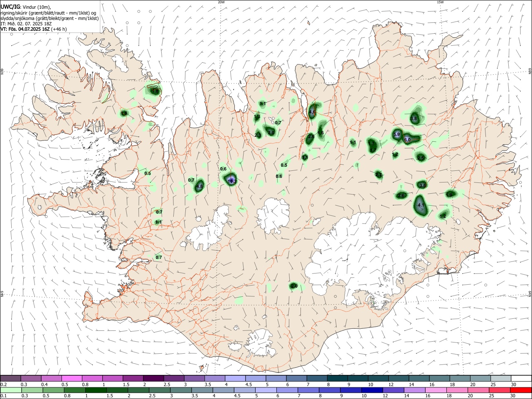Viewport: 532px width, 399px height.
Task: Pick the white swatch ending the upper scale
Action: pos(521,379)
